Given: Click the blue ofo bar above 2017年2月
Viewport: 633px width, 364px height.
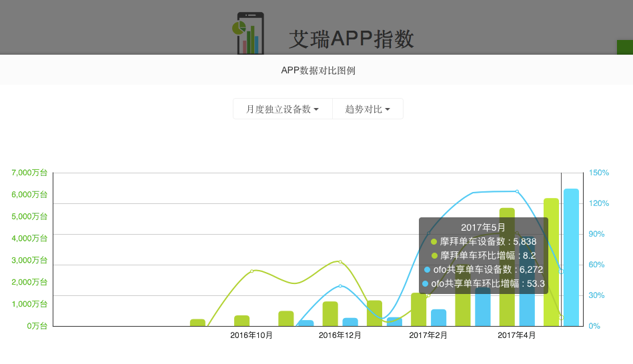Looking at the screenshot, I should coord(438,318).
